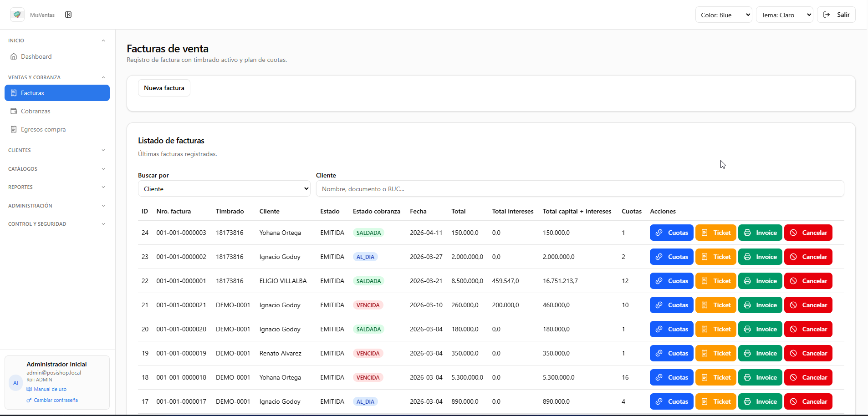Image resolution: width=868 pixels, height=416 pixels.
Task: Click the 5.300.000,0 Total cell
Action: point(467,377)
